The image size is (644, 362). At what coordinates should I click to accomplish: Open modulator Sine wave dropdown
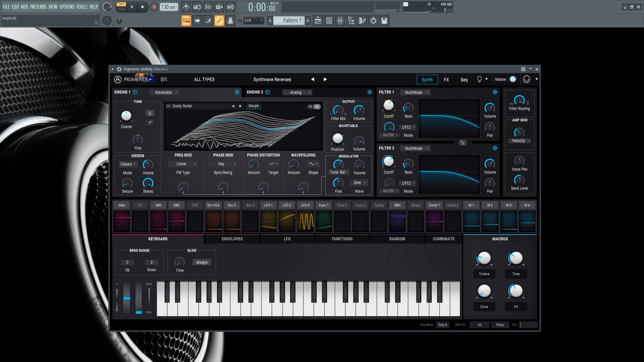(359, 183)
